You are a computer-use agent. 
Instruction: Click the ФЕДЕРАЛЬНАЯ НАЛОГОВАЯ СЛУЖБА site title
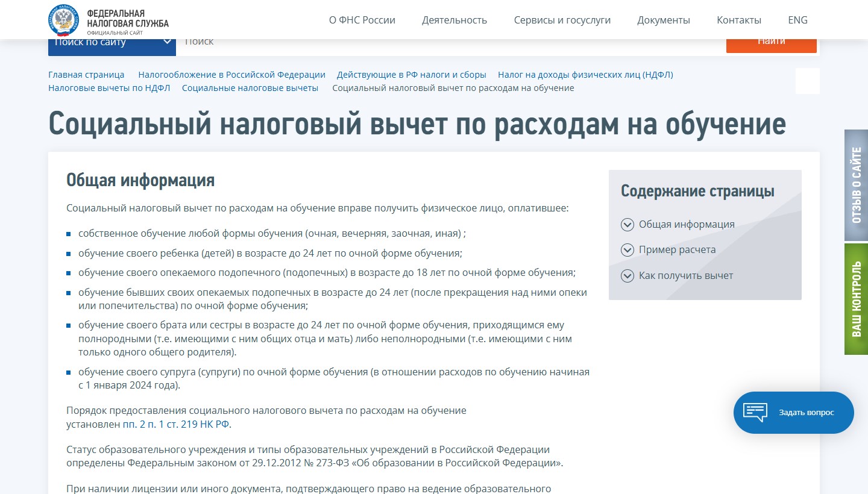click(128, 19)
